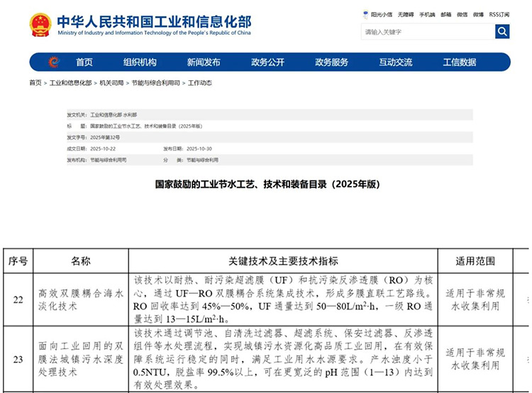Select 政务公开 in the navigation bar

tap(267, 62)
